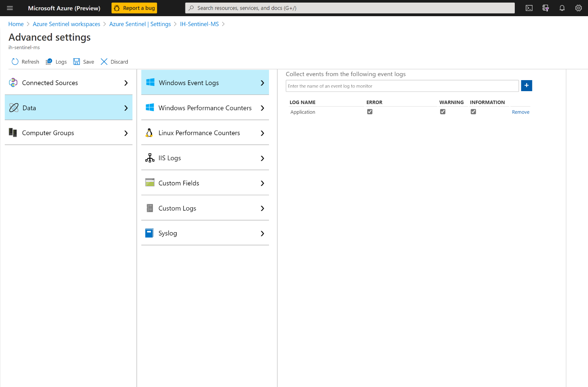Expand the Connected Sources chevron
588x387 pixels.
point(126,83)
